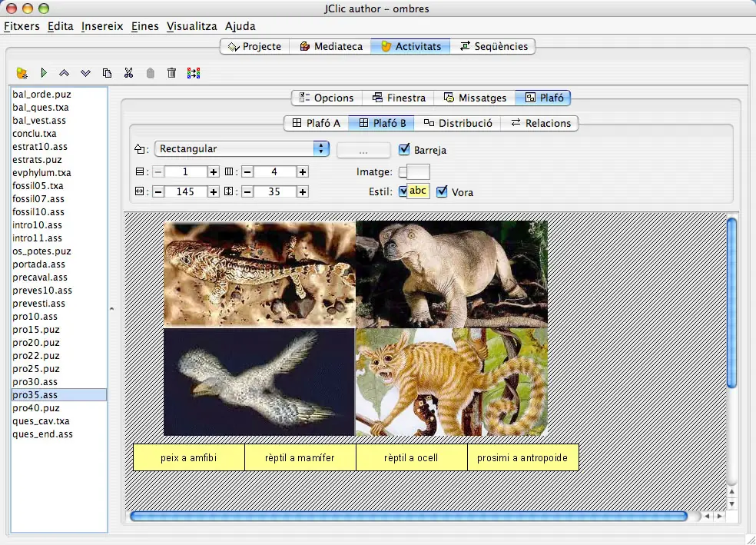The width and height of the screenshot is (756, 545).
Task: Open the Eines menu
Action: click(144, 26)
